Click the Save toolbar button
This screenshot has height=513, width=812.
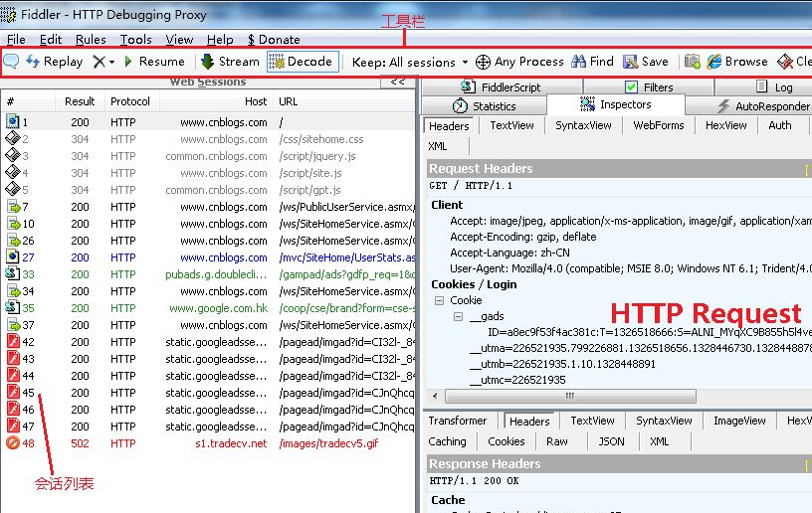click(646, 62)
